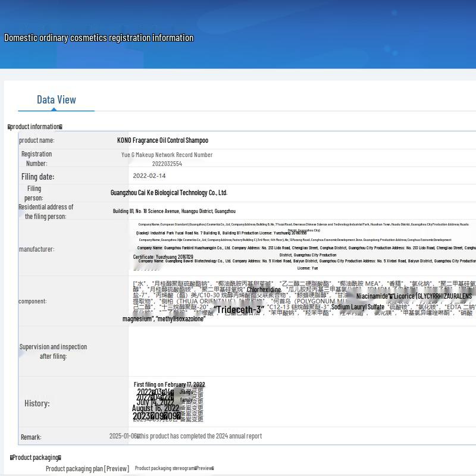Click the Supervision and inspection after filing label
This screenshot has width=476, height=476.
pos(53,351)
